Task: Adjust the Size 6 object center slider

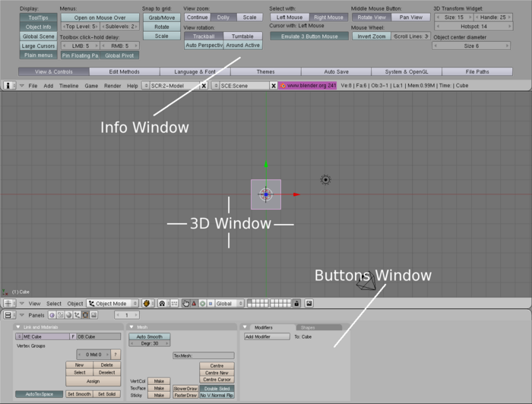Action: coord(471,46)
